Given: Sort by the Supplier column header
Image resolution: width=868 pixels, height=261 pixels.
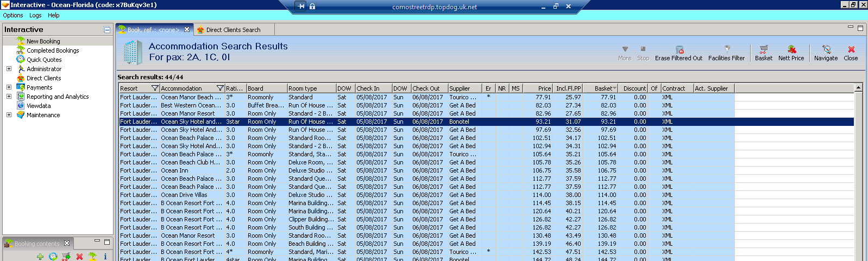Looking at the screenshot, I should [x=465, y=88].
